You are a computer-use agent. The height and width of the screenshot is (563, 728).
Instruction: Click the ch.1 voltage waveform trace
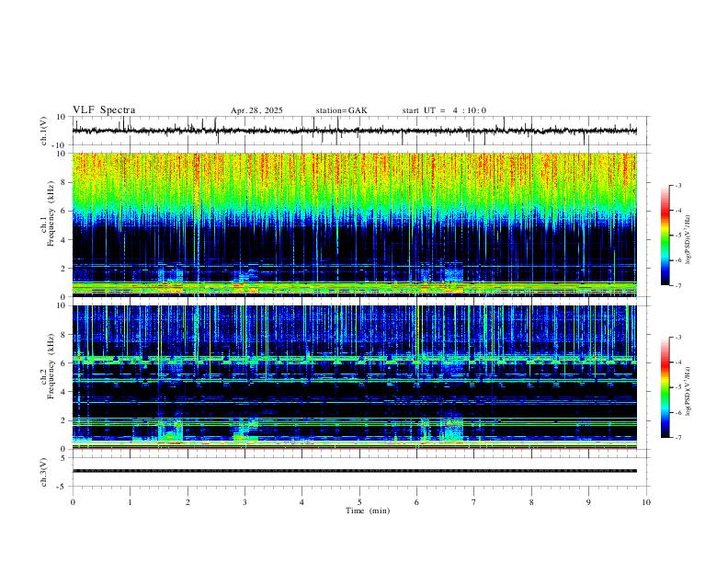[x=354, y=131]
